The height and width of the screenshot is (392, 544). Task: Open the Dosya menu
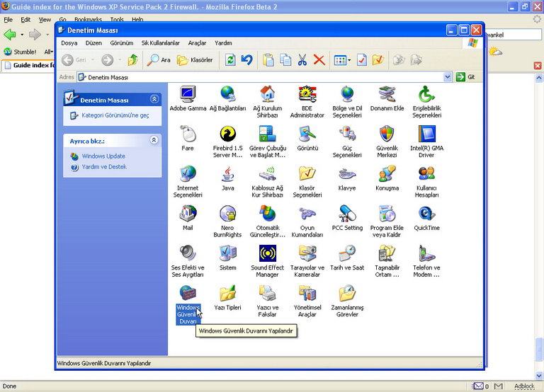pos(69,43)
